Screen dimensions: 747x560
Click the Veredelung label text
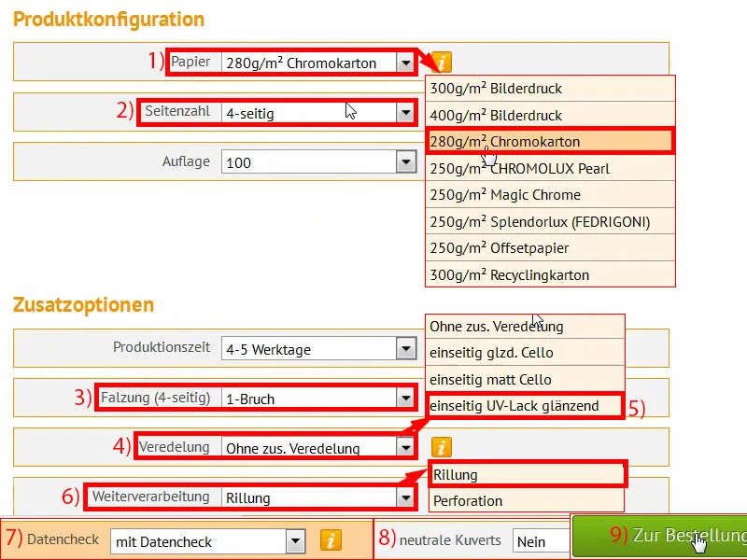(x=174, y=447)
